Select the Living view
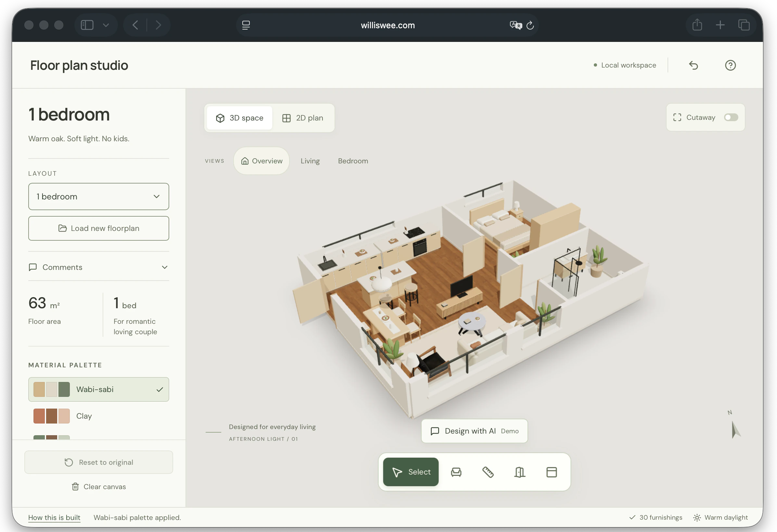 click(x=310, y=161)
